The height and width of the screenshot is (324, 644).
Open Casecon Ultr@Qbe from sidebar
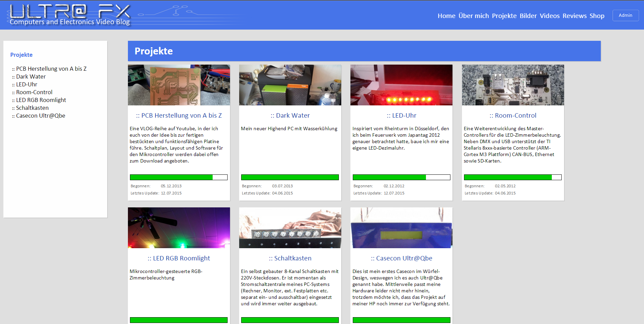point(40,116)
